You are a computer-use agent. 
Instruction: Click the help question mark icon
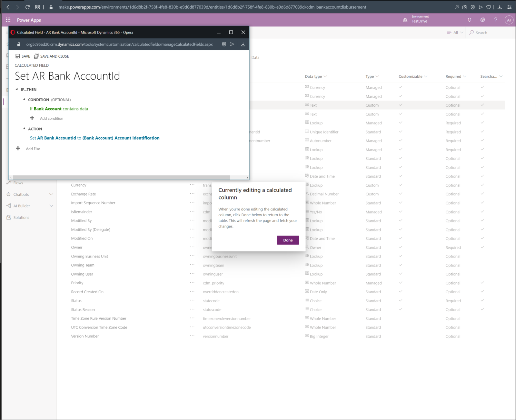click(496, 20)
